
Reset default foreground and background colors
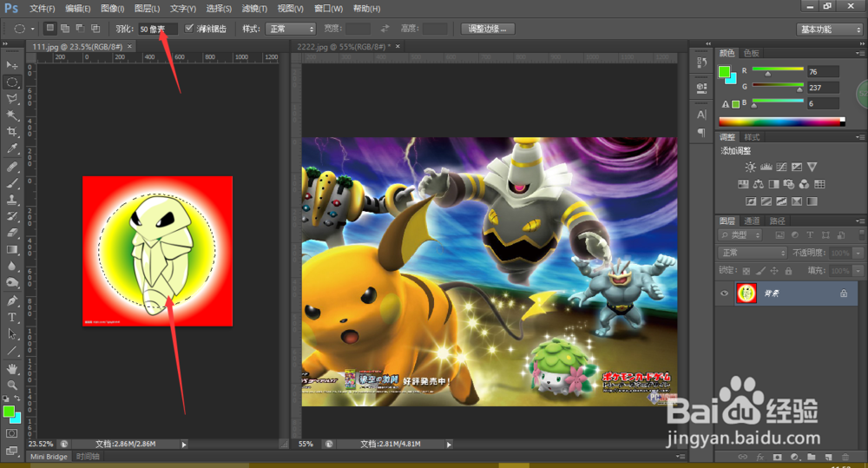tap(6, 399)
